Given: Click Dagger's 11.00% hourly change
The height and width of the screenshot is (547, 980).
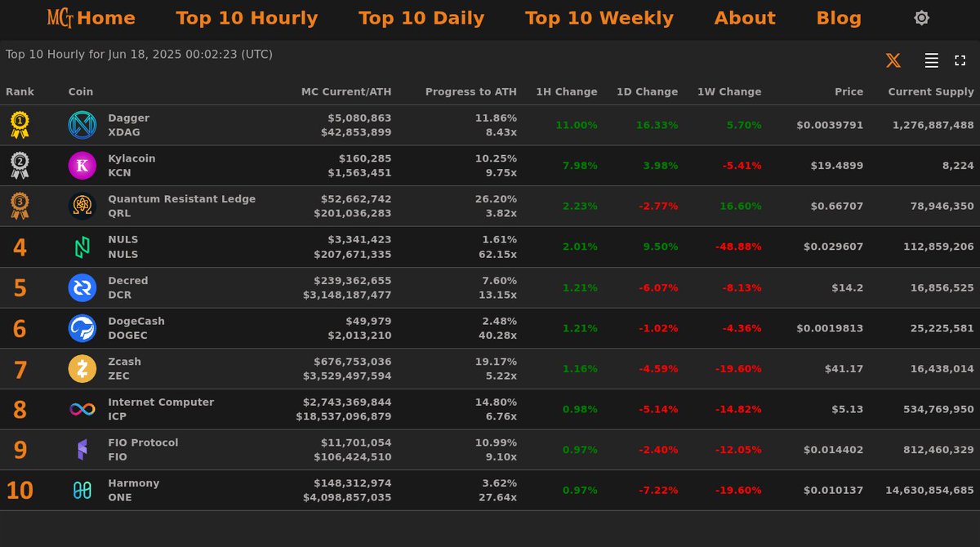Looking at the screenshot, I should pos(577,125).
